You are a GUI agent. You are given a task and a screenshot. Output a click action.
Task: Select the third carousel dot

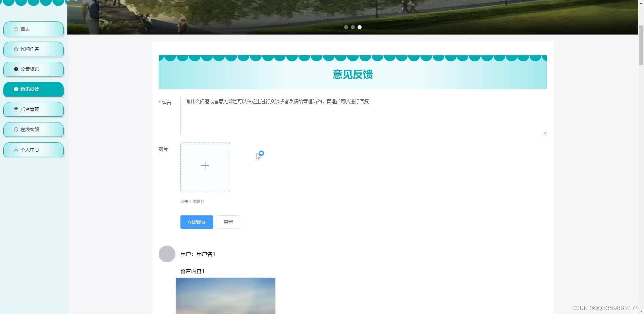[x=360, y=27]
